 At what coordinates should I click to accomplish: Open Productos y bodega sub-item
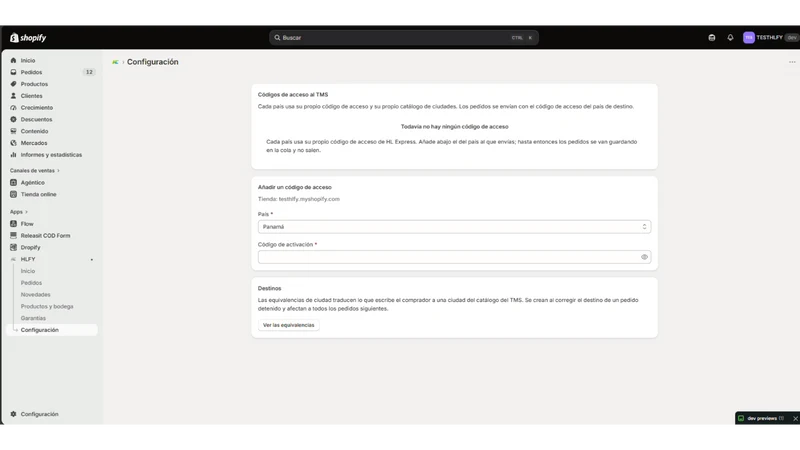pyautogui.click(x=47, y=306)
